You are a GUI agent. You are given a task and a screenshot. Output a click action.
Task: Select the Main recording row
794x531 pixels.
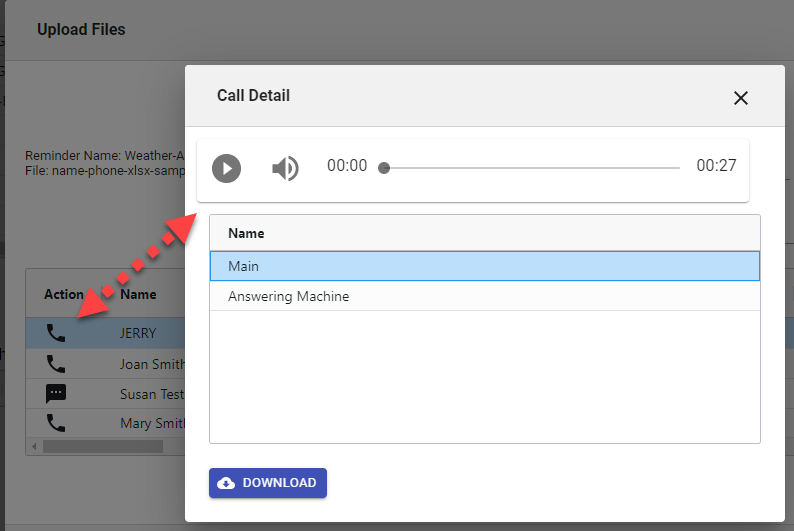pos(484,266)
